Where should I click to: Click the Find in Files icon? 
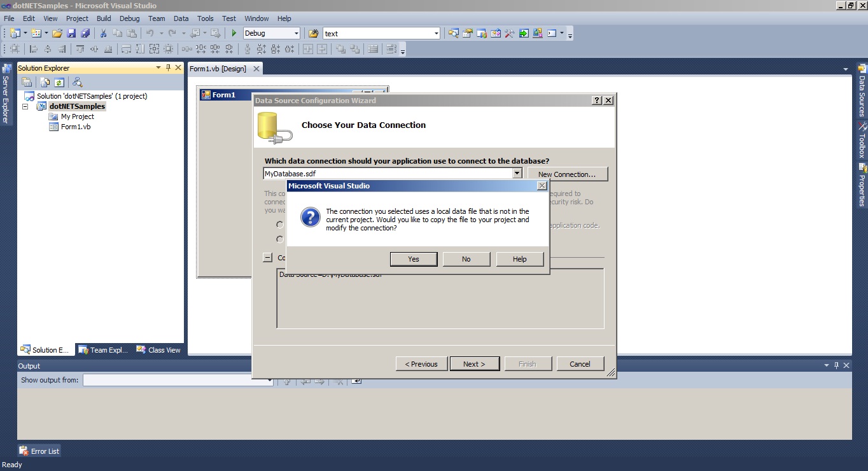[314, 33]
